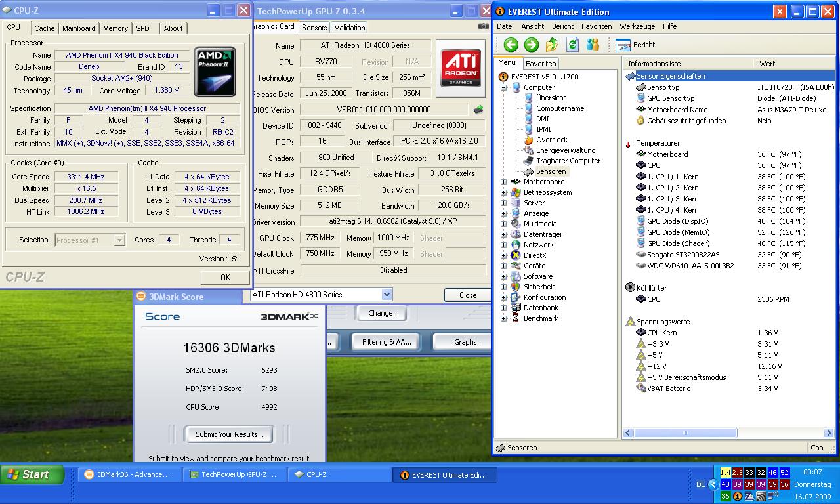Select Übersicht in EVEREST tree

[x=545, y=98]
